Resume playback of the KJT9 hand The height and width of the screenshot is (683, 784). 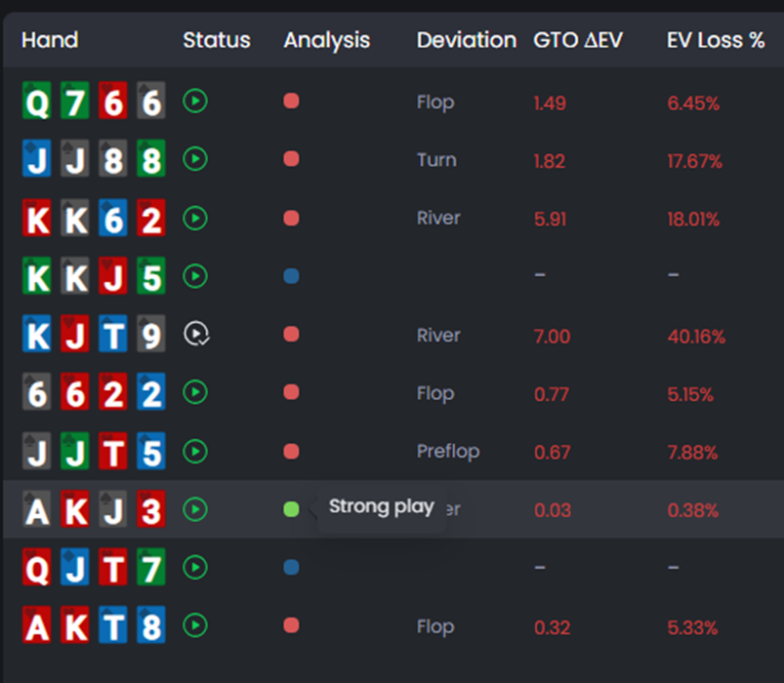coord(194,335)
